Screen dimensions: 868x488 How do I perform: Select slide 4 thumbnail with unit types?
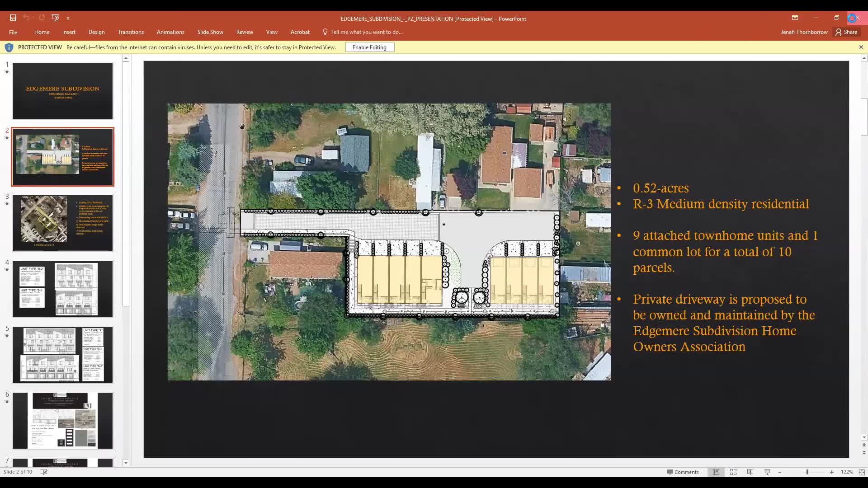click(x=62, y=288)
